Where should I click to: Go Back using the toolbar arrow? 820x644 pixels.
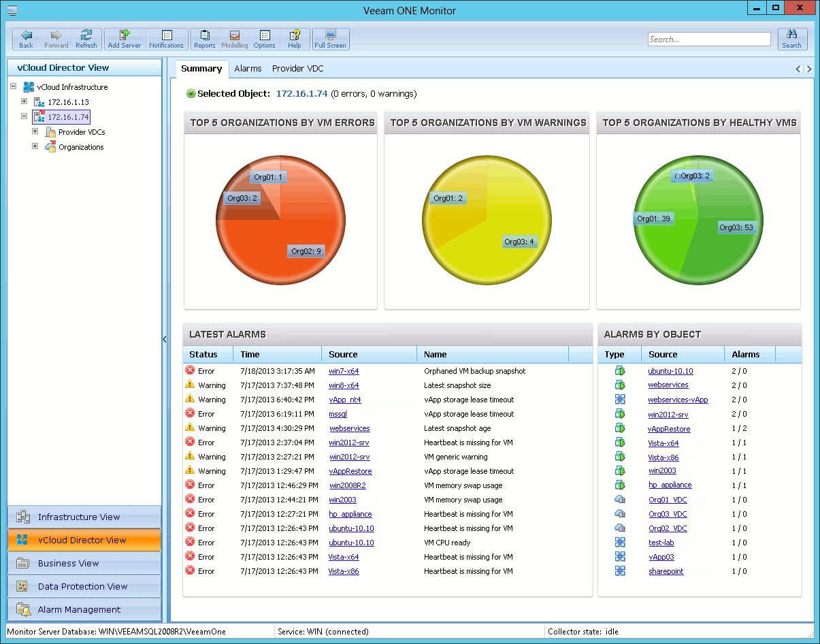click(x=26, y=39)
